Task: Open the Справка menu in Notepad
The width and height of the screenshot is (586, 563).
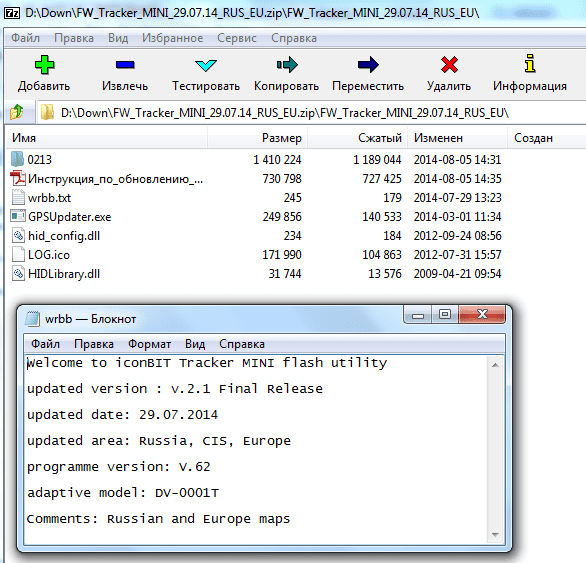Action: click(x=242, y=344)
